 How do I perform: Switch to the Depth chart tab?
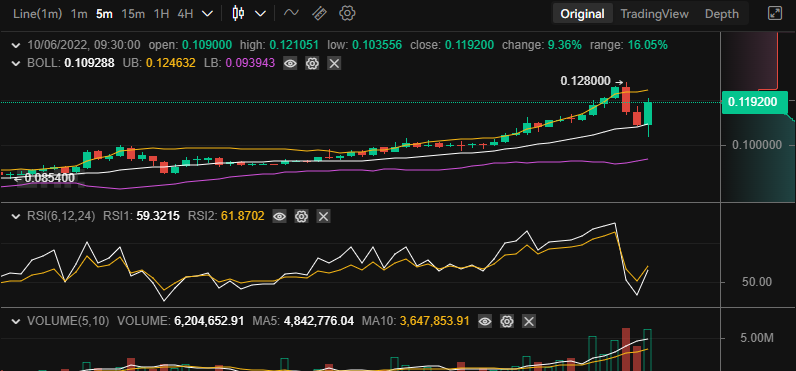point(721,14)
